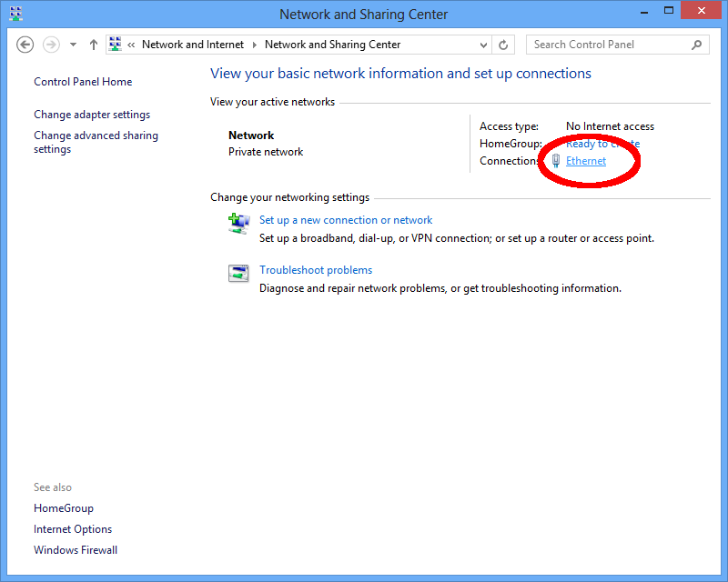Image resolution: width=728 pixels, height=582 pixels.
Task: Click the Control Panel icon in address bar
Action: pyautogui.click(x=116, y=44)
